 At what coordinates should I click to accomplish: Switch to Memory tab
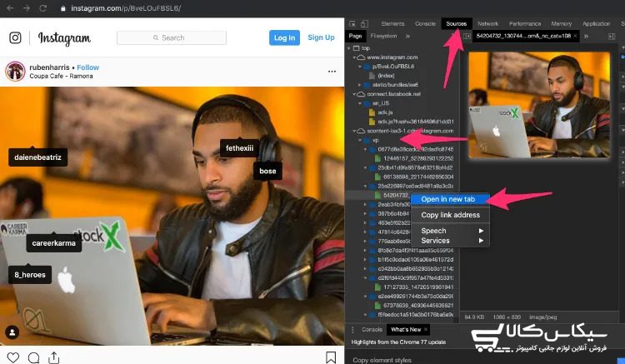(x=561, y=24)
